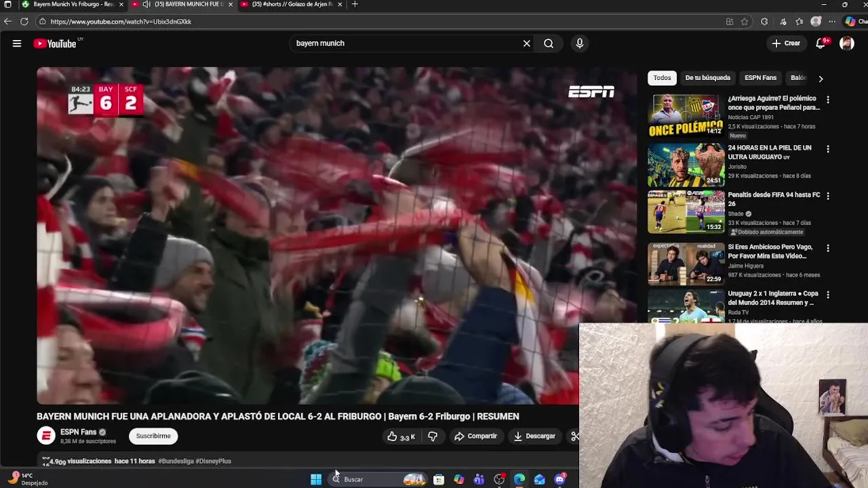This screenshot has height=488, width=868.
Task: Open the Si Eres Ambicioso Pero Vago thumbnail
Action: pos(686,264)
